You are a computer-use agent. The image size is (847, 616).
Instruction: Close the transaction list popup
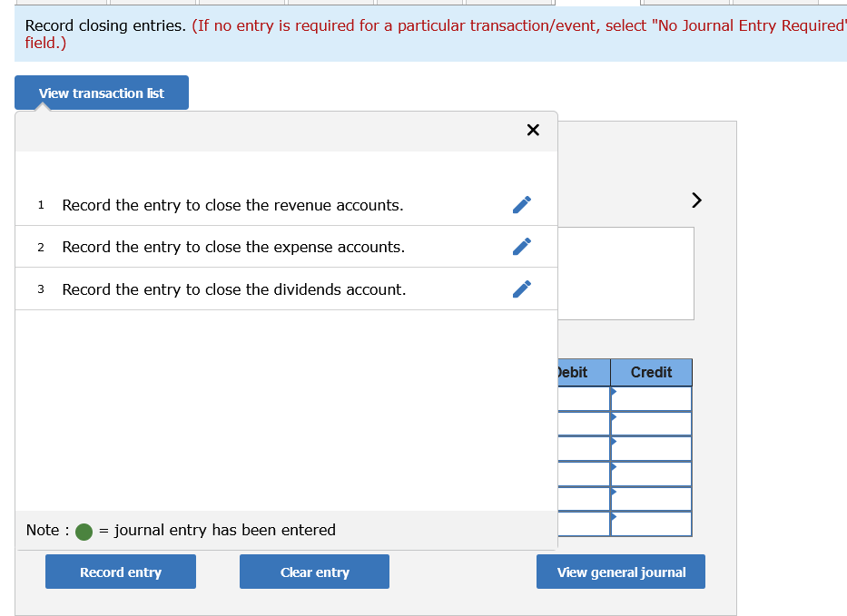coord(533,130)
